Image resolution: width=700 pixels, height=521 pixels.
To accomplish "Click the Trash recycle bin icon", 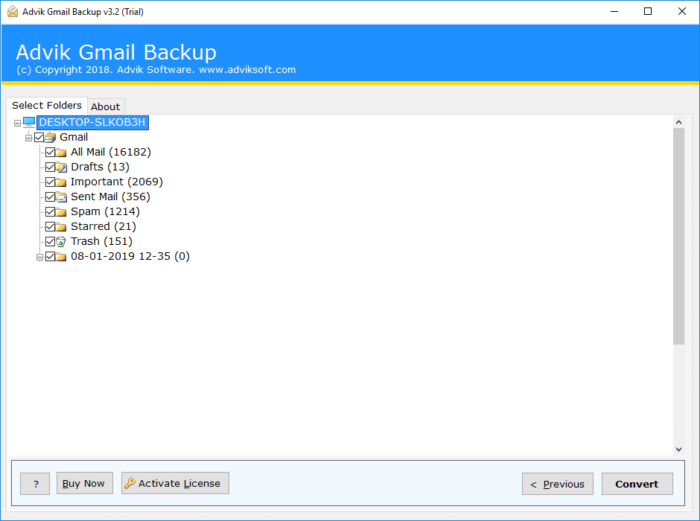I will click(x=61, y=242).
